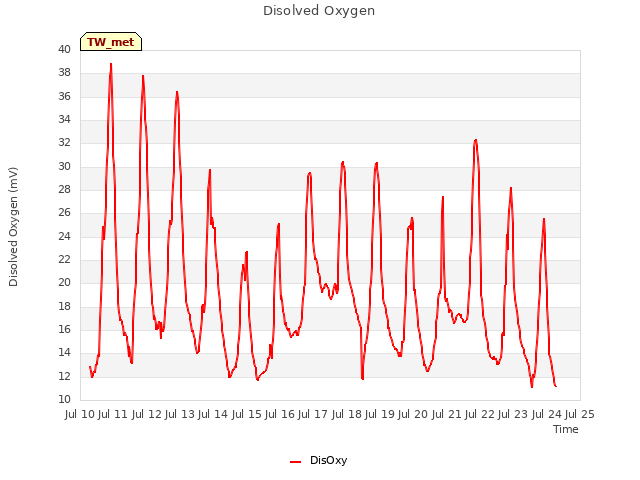This screenshot has width=640, height=480.
Task: Click the 32 y-axis tick label
Action: pyautogui.click(x=64, y=143)
